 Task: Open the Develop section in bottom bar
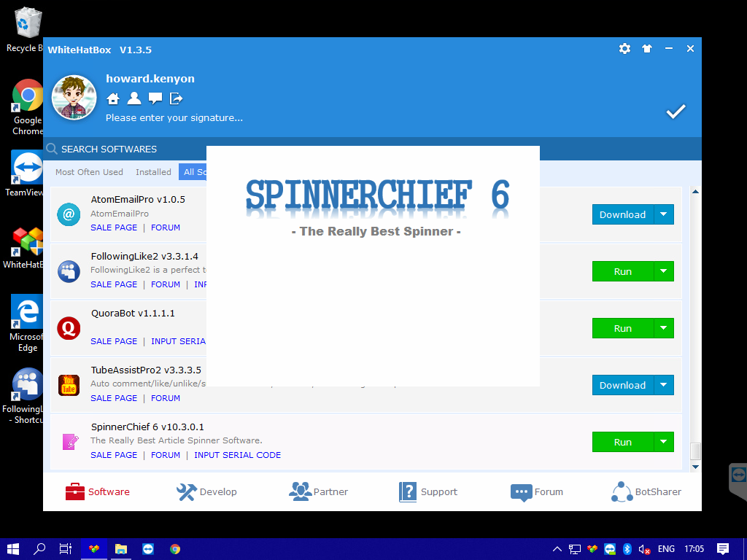[x=207, y=491]
